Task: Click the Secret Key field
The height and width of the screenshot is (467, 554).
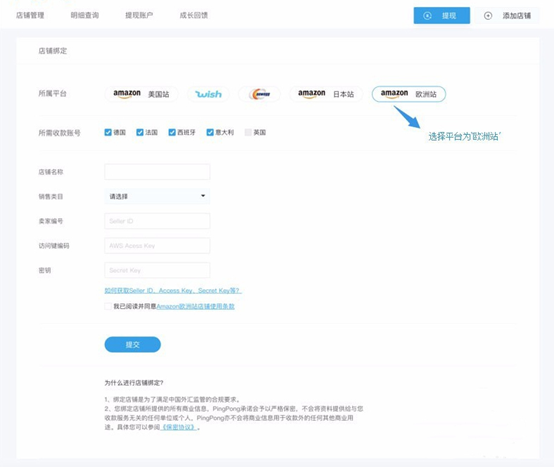Action: click(157, 270)
